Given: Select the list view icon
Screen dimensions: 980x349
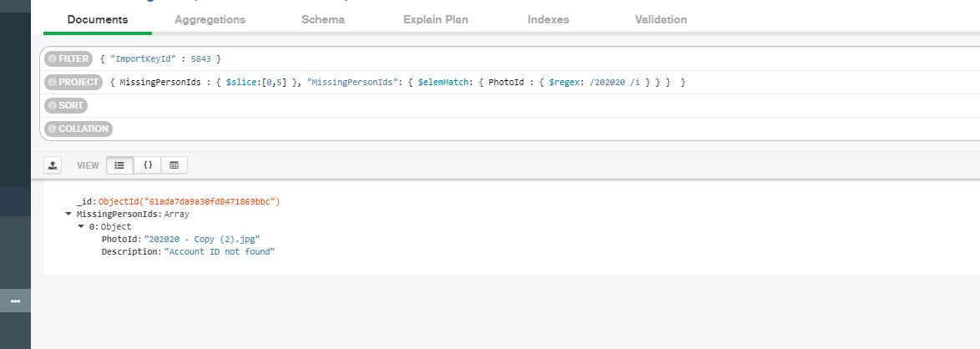Looking at the screenshot, I should (x=120, y=165).
